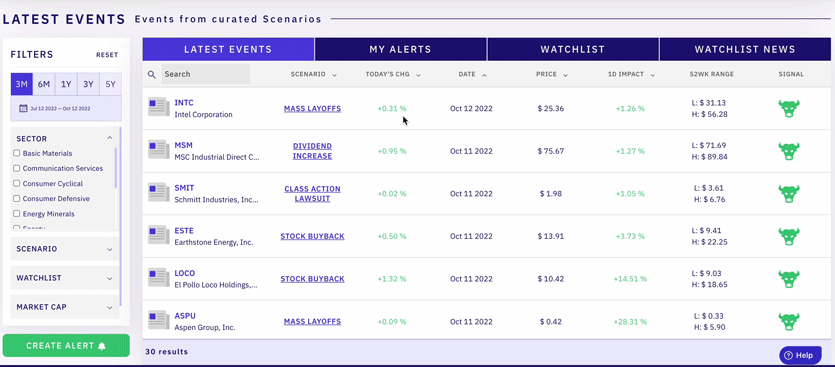Click the +14.51 % impact value for LOCO

(x=630, y=279)
